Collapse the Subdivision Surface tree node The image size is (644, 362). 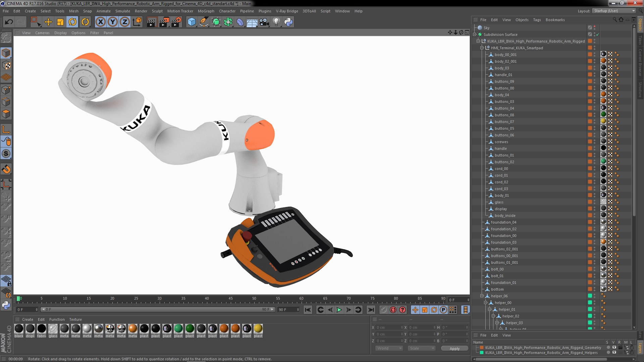[x=475, y=35]
